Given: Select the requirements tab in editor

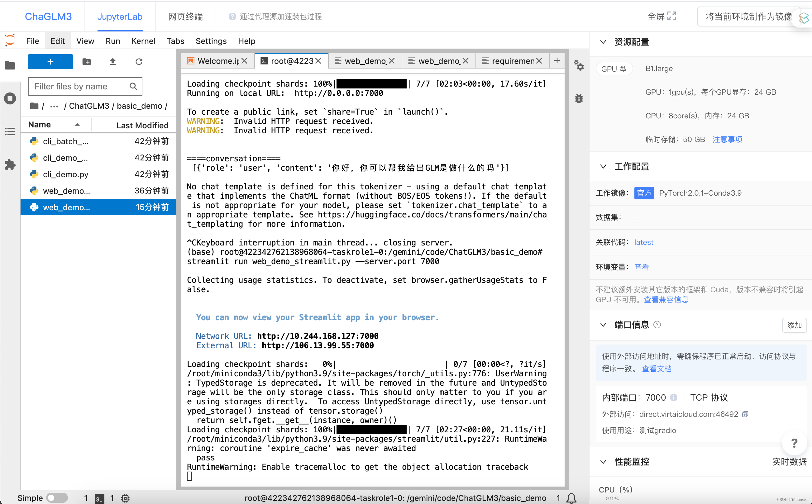Looking at the screenshot, I should point(509,60).
